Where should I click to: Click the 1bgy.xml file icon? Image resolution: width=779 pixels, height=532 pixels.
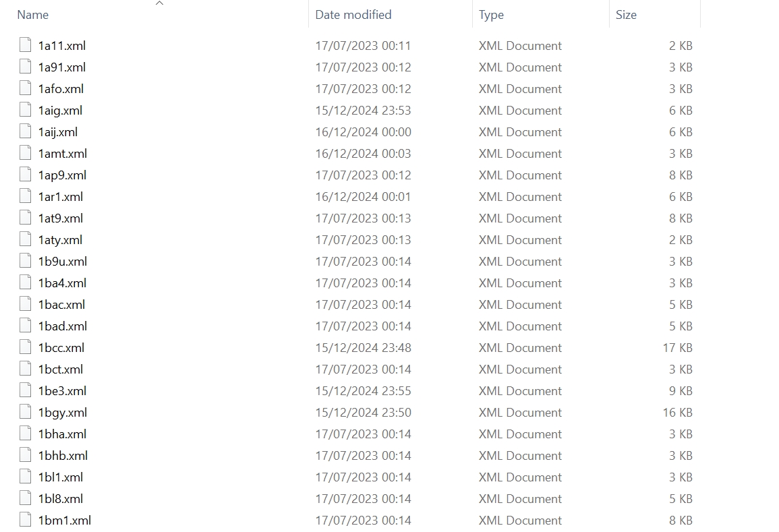[x=26, y=411]
